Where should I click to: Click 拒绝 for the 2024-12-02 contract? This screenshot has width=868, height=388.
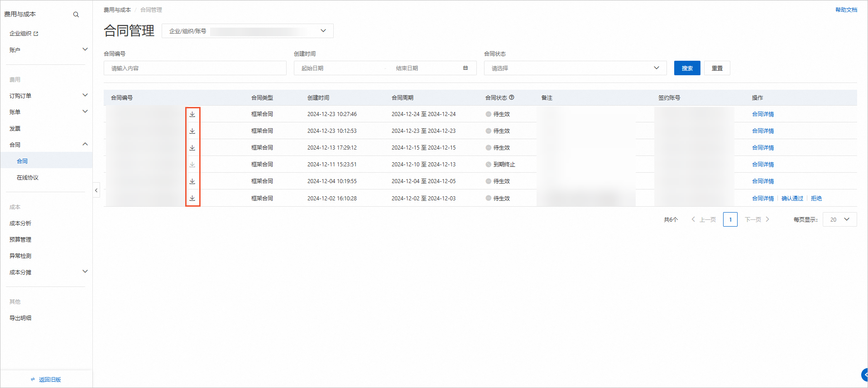point(816,199)
